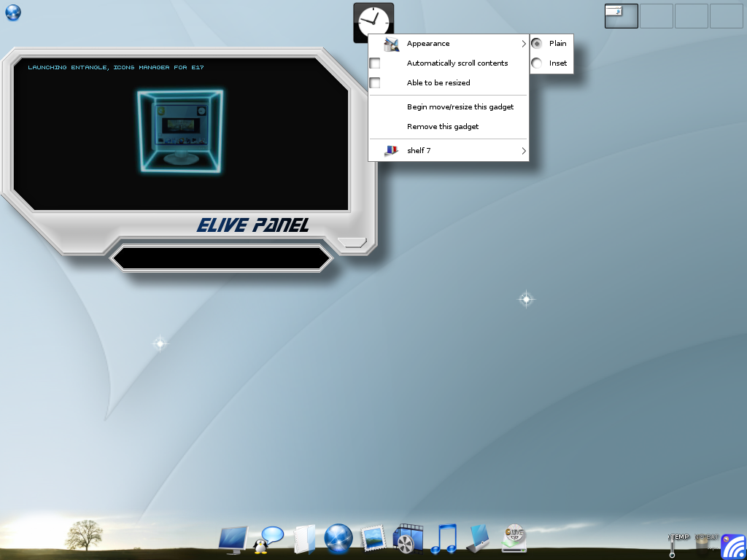The height and width of the screenshot is (560, 747).
Task: Expand the shelf 7 submenu arrow
Action: [524, 151]
